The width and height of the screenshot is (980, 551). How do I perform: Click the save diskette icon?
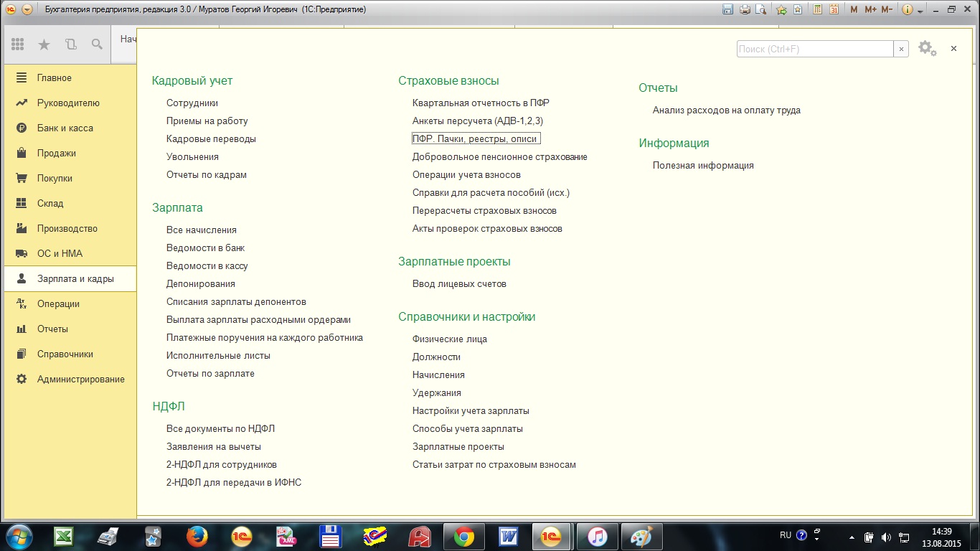tap(728, 9)
